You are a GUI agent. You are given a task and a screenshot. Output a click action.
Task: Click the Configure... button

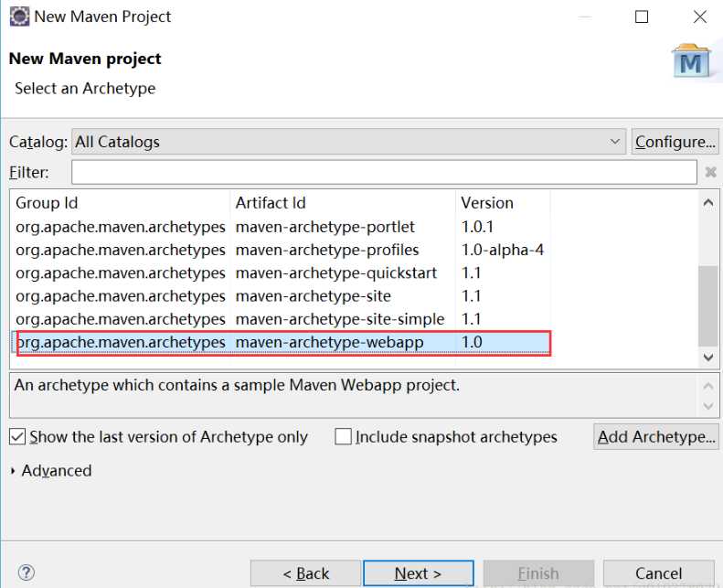click(x=675, y=142)
